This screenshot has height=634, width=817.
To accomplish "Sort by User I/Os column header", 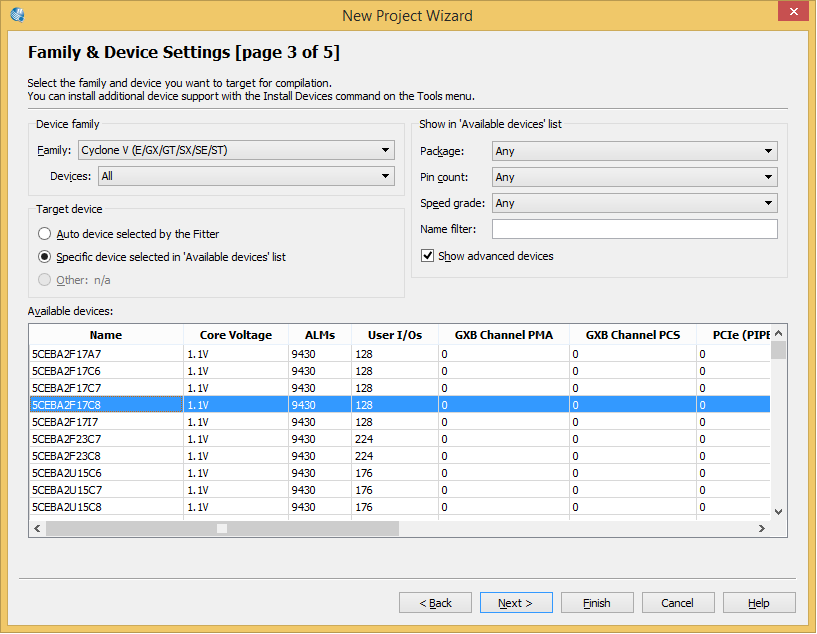I will coord(395,335).
